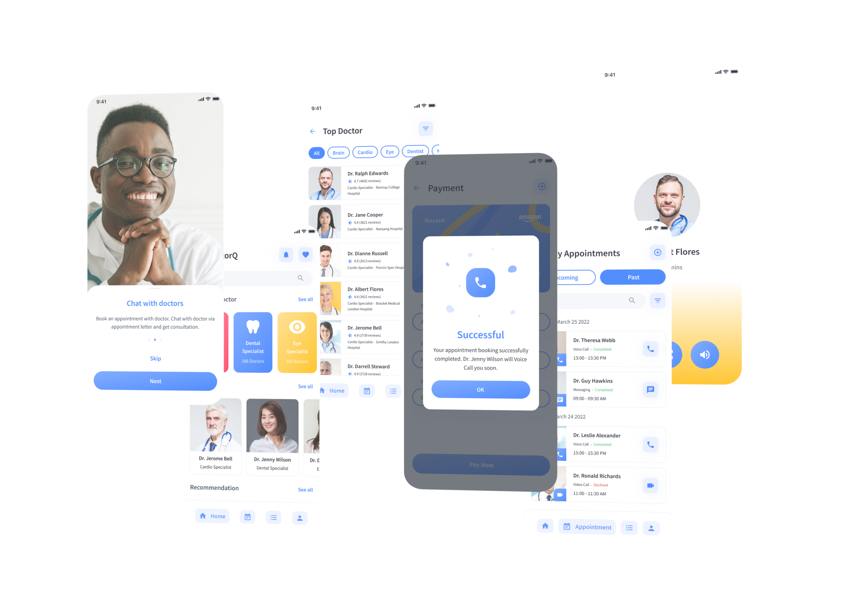Open the filter options dropdown on Top Doctor
Image resolution: width=868 pixels, height=608 pixels.
[427, 130]
